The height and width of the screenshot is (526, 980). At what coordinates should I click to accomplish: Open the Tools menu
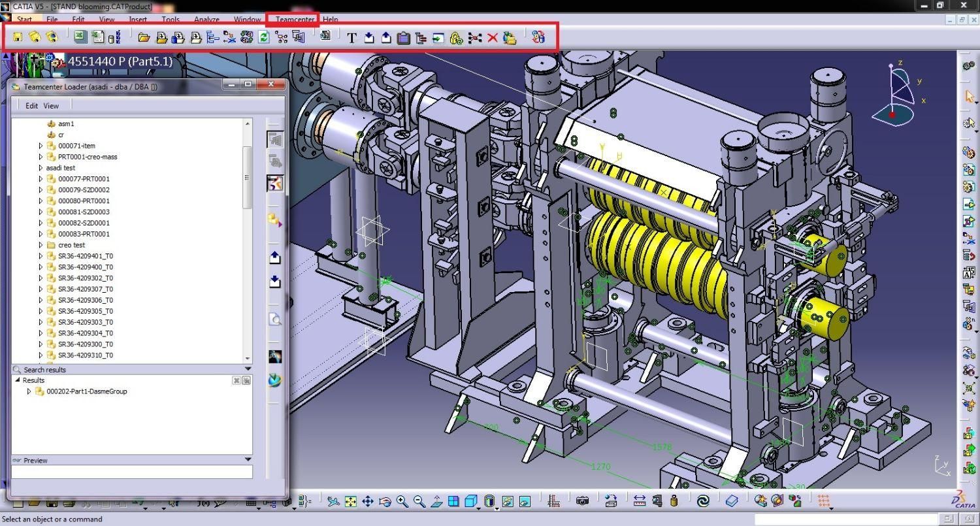[x=171, y=20]
